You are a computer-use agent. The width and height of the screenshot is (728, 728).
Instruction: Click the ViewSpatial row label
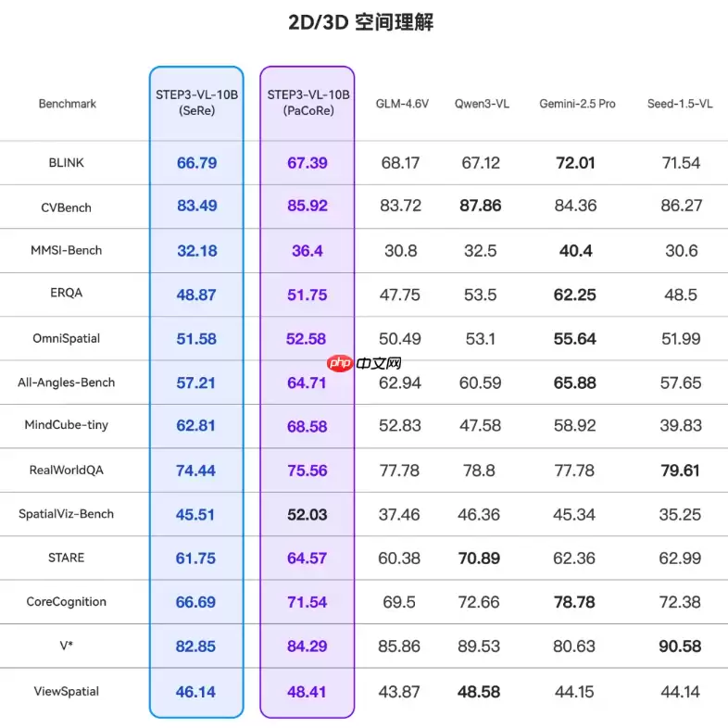click(67, 692)
